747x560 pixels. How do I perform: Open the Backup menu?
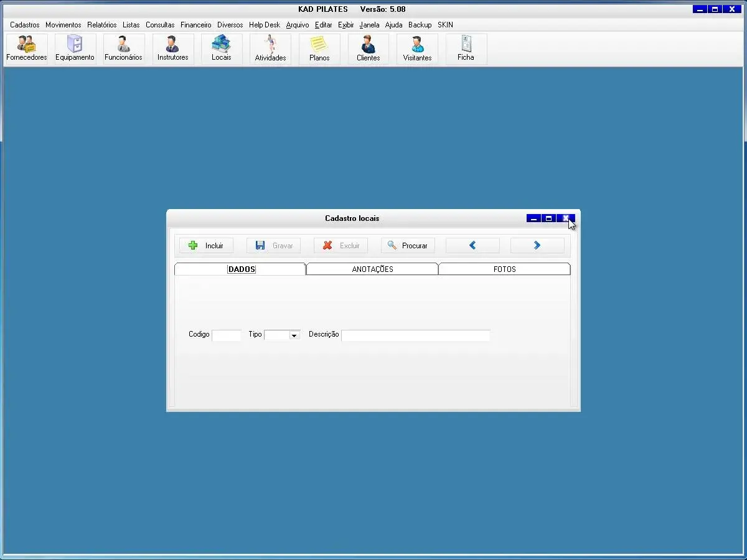[420, 25]
